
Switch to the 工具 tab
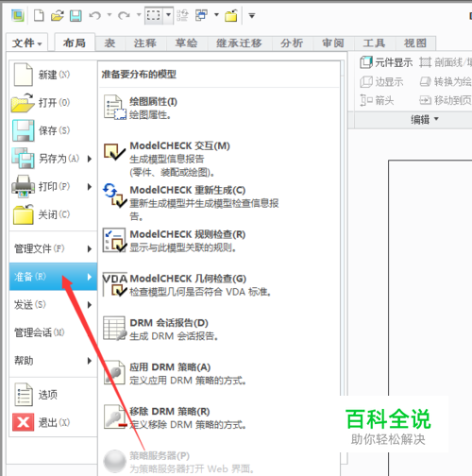click(374, 43)
